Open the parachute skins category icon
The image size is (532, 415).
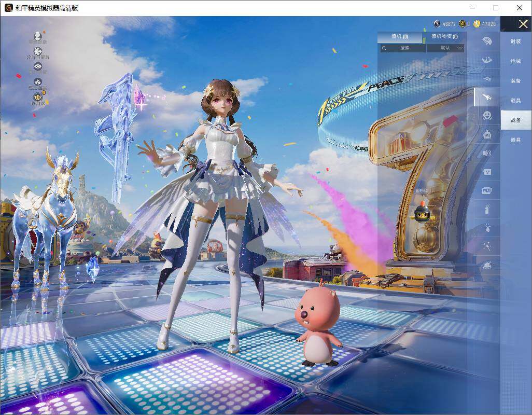(x=487, y=41)
